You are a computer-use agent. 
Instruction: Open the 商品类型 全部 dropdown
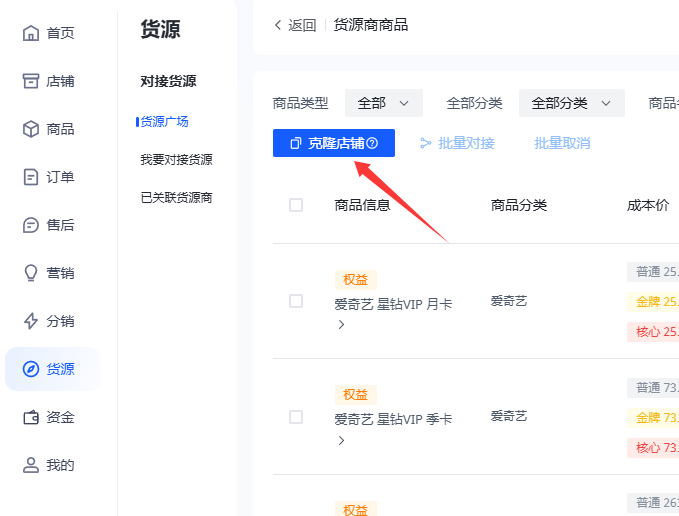(384, 103)
